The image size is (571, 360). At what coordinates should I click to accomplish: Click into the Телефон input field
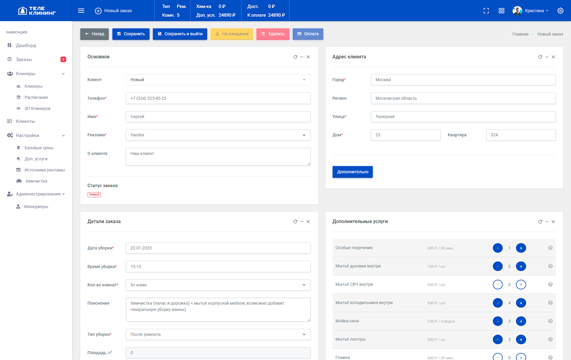[218, 98]
